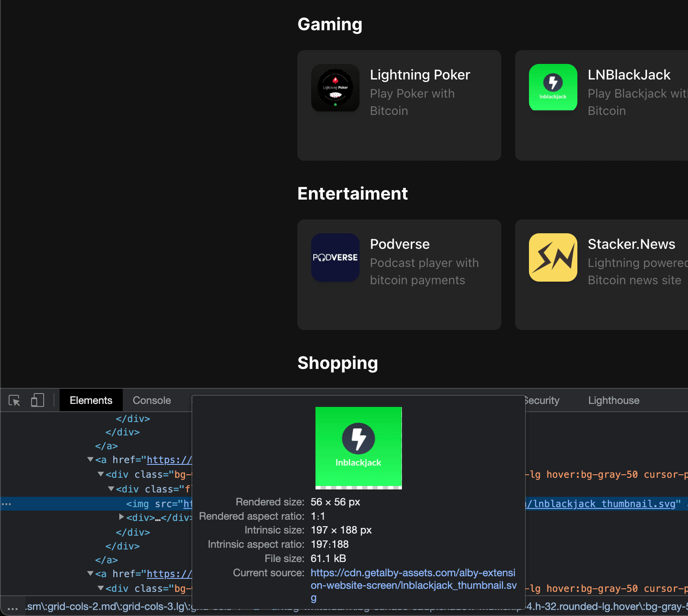Click the "Podcast player with bitcoin payments" text
The image size is (688, 616).
coord(424,272)
